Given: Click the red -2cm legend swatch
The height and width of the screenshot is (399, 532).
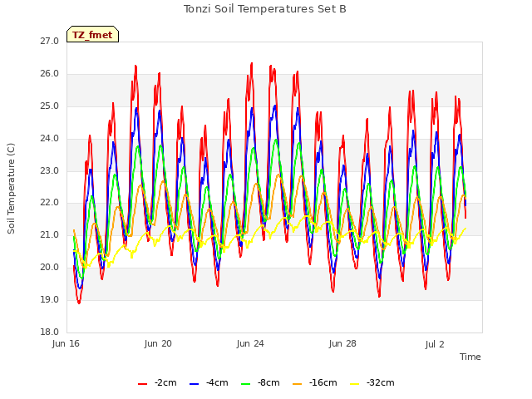Looking at the screenshot, I should [142, 384].
